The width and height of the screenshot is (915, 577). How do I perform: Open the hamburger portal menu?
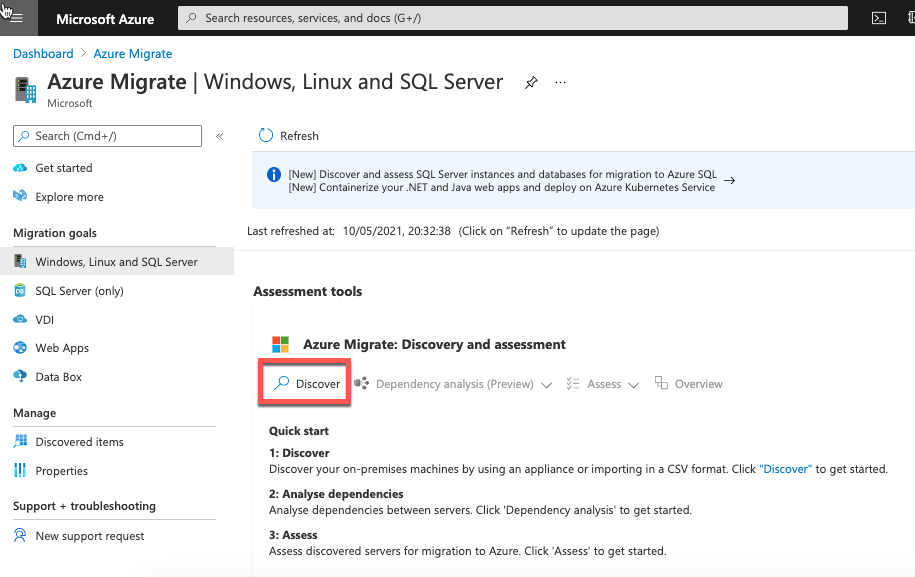[x=16, y=18]
